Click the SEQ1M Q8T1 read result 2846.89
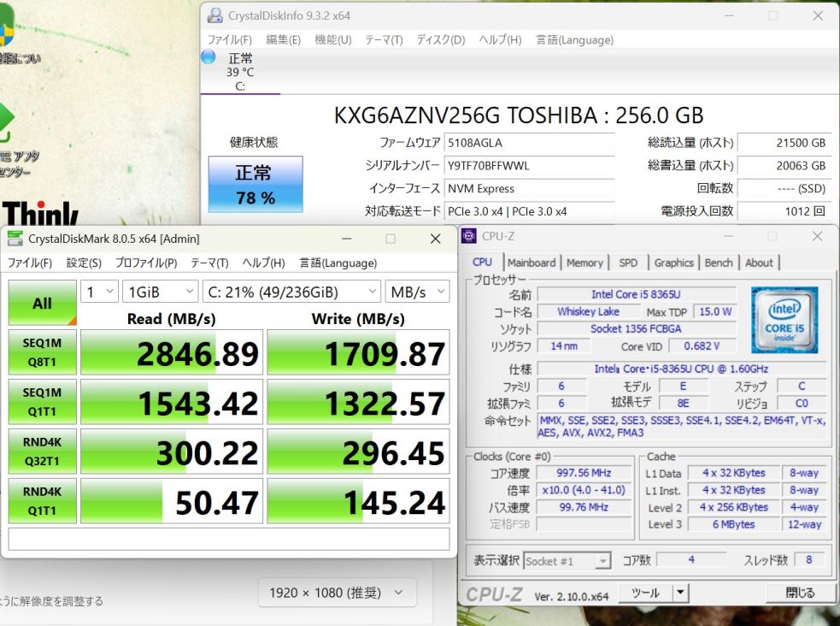840x626 pixels. pyautogui.click(x=172, y=352)
